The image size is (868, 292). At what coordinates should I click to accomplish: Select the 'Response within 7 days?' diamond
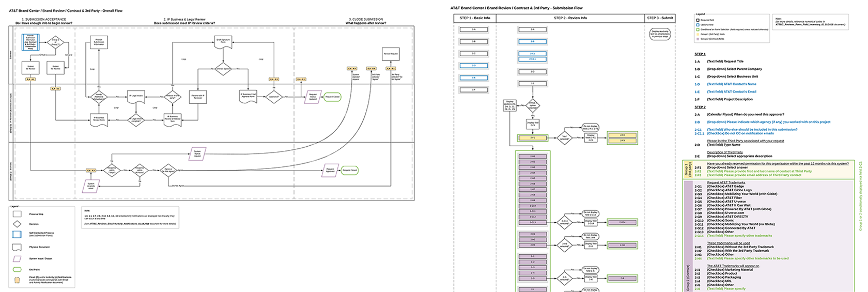tap(111, 170)
